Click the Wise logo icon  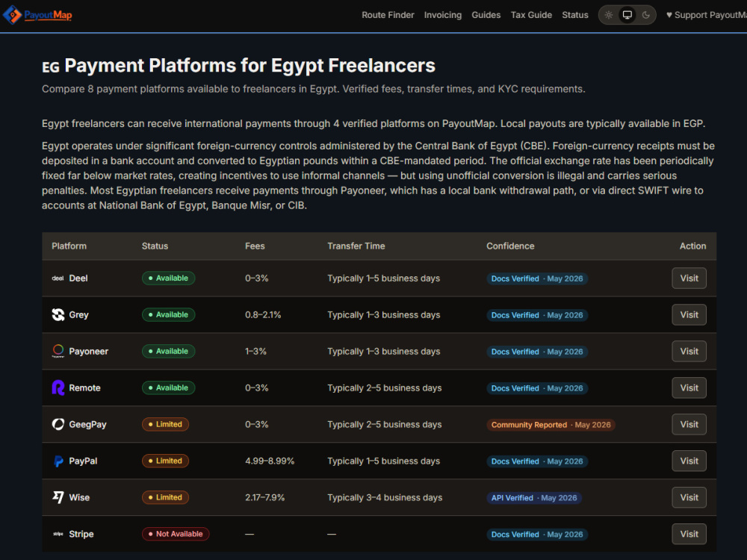[x=58, y=497]
